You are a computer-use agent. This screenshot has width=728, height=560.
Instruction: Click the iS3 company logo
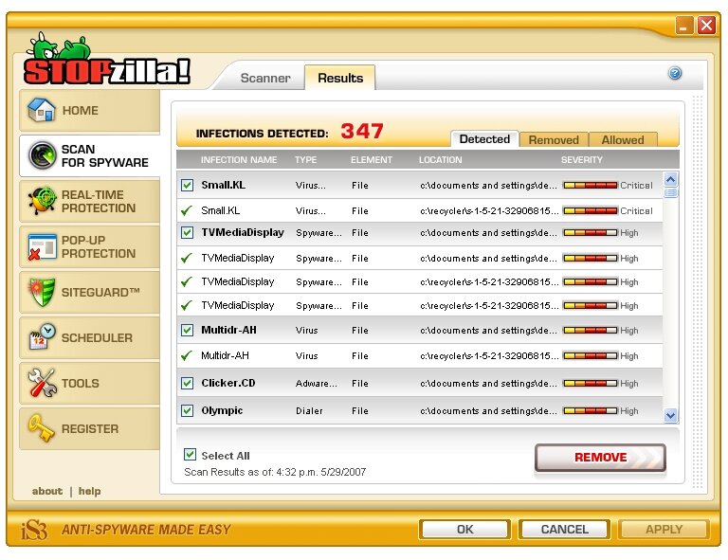[34, 530]
